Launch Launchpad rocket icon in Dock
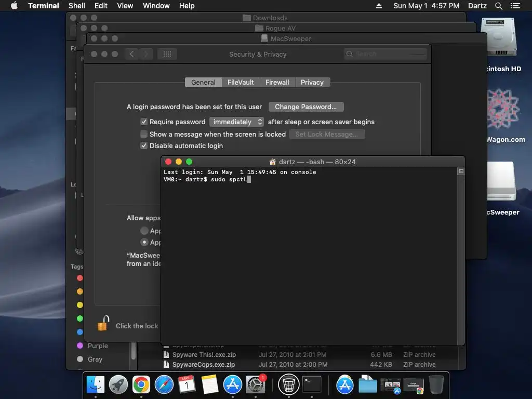This screenshot has height=399, width=532. click(118, 384)
